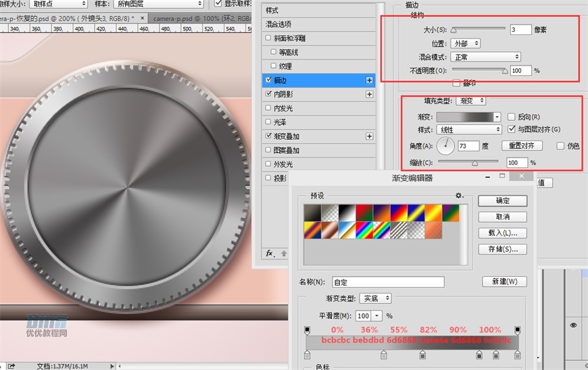
Task: Open the 位置 dropdown set to 外部
Action: (x=466, y=43)
